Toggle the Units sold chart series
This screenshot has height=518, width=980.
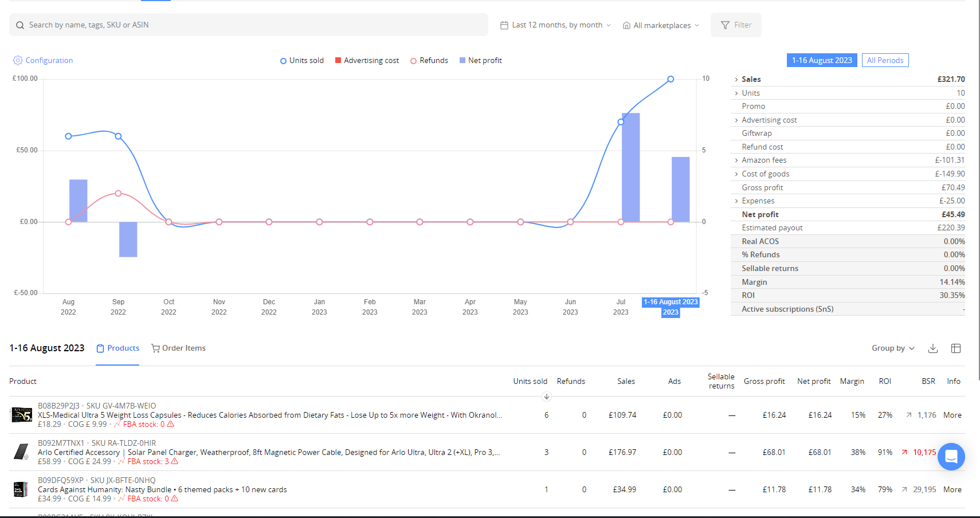point(302,60)
